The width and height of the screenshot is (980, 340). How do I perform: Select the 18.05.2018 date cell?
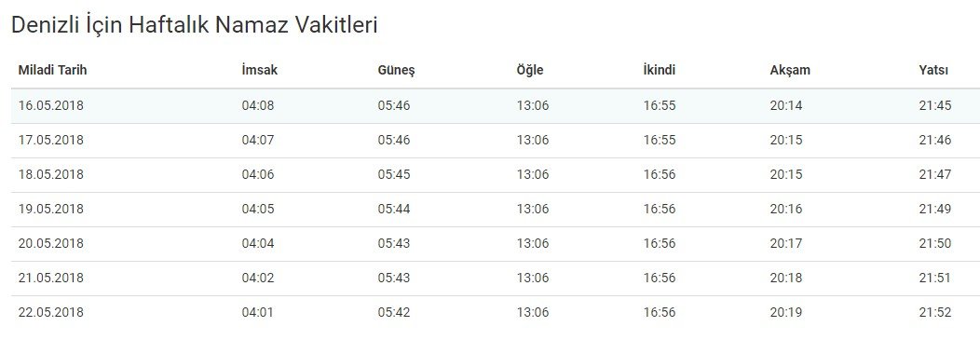click(50, 174)
